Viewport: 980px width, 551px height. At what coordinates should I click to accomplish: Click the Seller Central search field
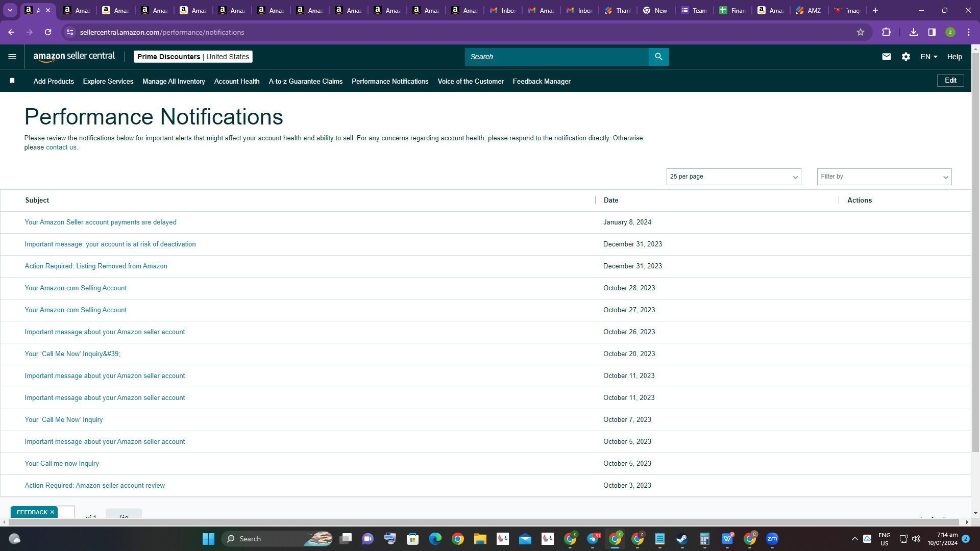point(556,57)
